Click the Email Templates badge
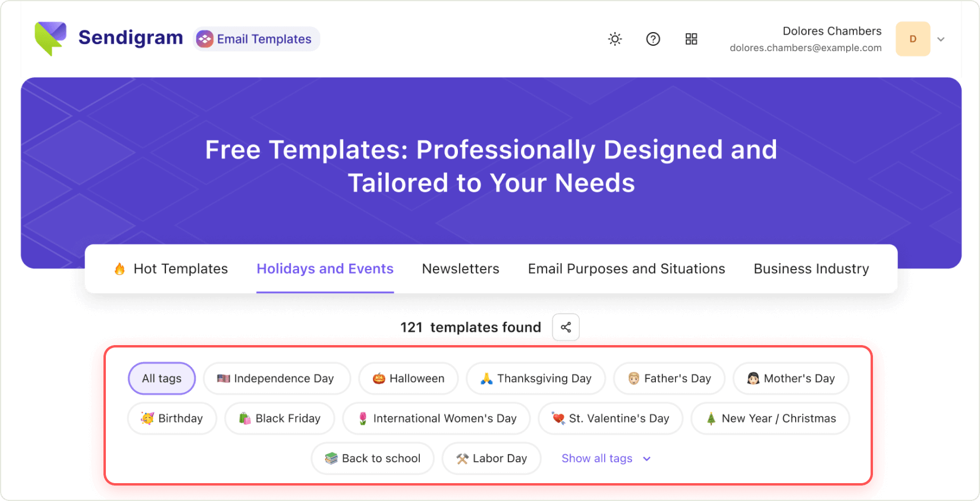Viewport: 980px width, 501px height. [x=256, y=39]
